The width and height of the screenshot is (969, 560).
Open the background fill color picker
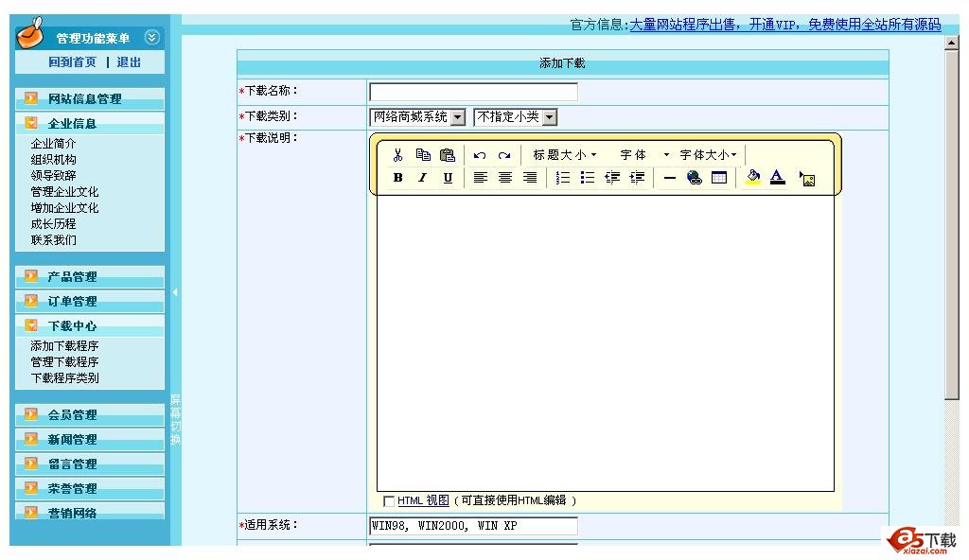752,178
